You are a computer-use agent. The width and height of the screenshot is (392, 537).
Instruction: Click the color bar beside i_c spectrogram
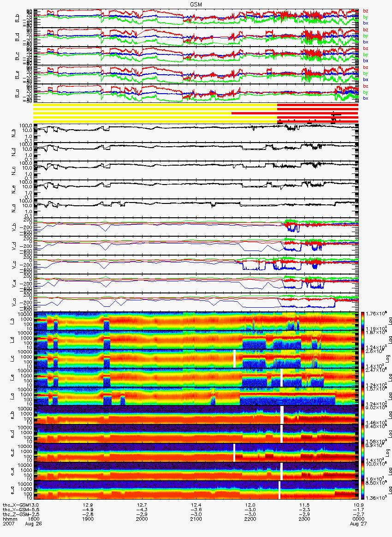coord(362,359)
